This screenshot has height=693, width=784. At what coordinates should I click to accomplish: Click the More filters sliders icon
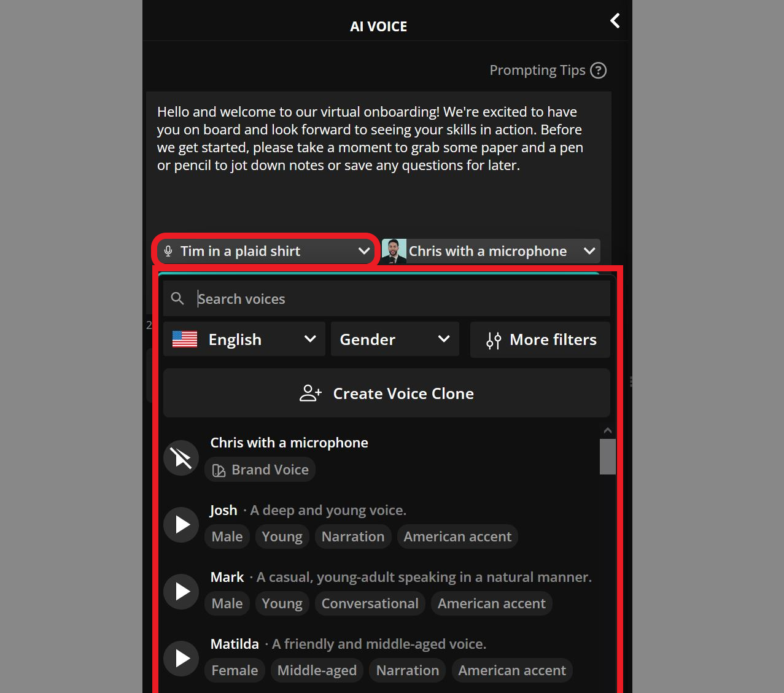click(493, 339)
